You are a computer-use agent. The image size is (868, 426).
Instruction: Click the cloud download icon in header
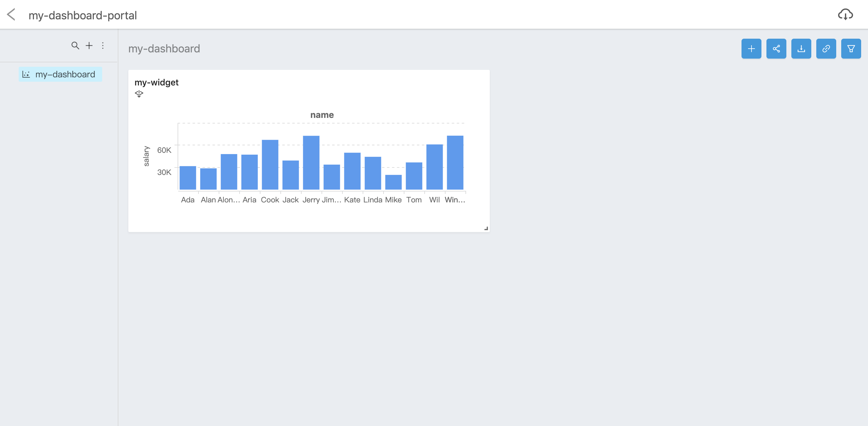pyautogui.click(x=845, y=15)
